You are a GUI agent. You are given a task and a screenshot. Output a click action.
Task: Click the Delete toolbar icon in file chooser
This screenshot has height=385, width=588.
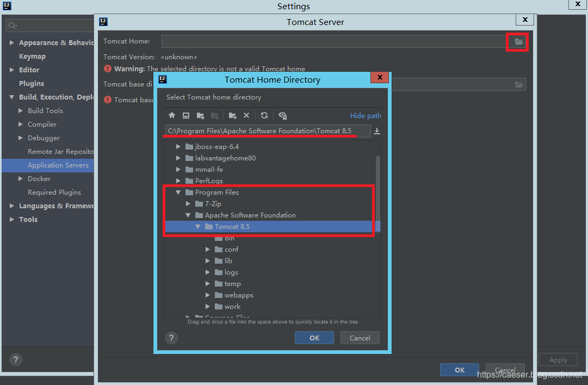coord(246,115)
